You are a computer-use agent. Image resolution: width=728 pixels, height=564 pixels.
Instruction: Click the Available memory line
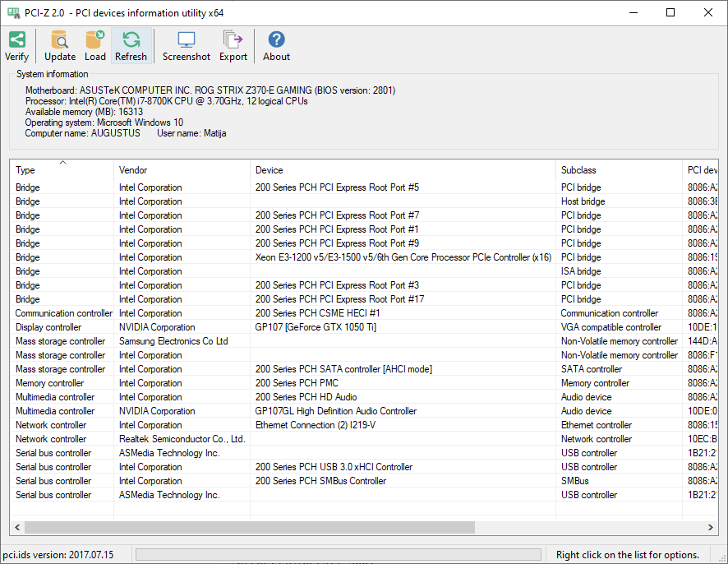tap(84, 112)
